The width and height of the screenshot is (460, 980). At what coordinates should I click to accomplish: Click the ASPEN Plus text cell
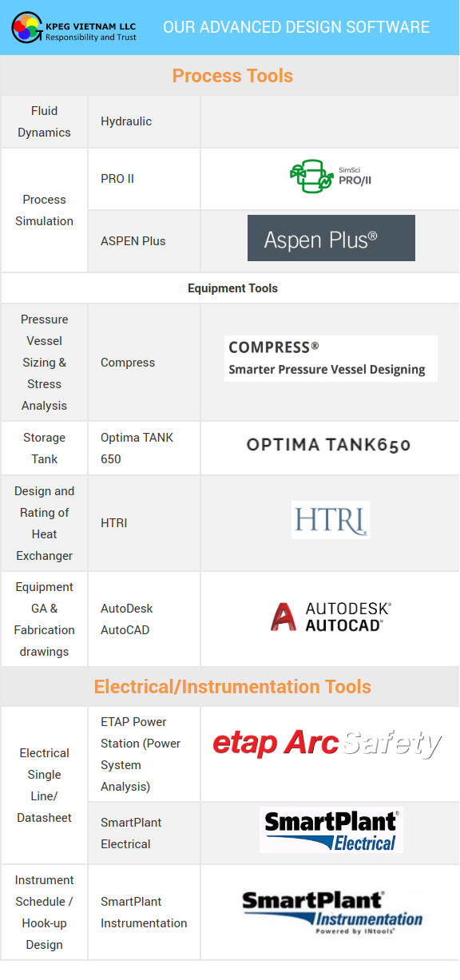tap(144, 241)
